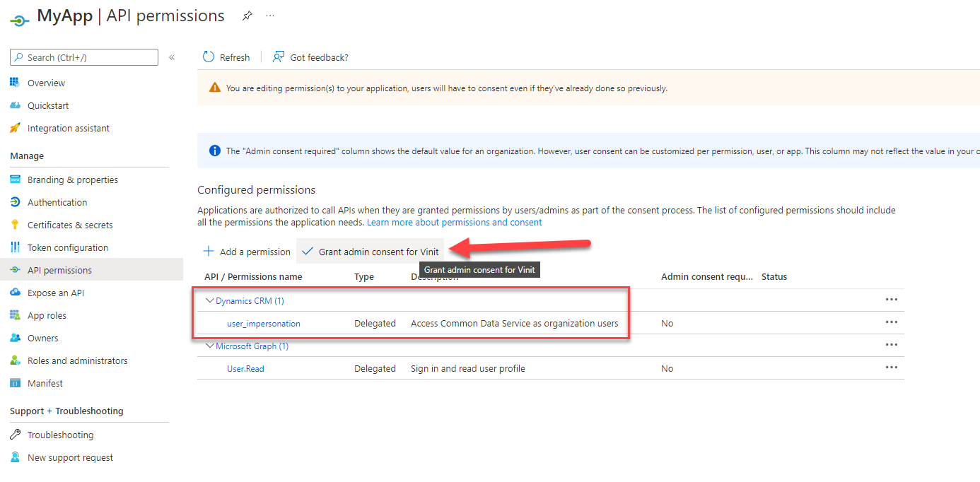Screen dimensions: 980x482
Task: Open more options for User.Read row
Action: pyautogui.click(x=892, y=368)
